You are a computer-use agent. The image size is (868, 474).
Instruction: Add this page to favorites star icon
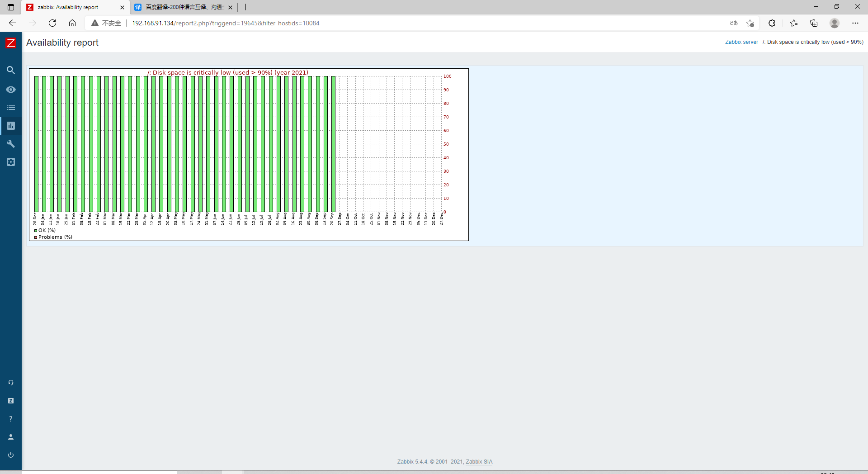[750, 23]
